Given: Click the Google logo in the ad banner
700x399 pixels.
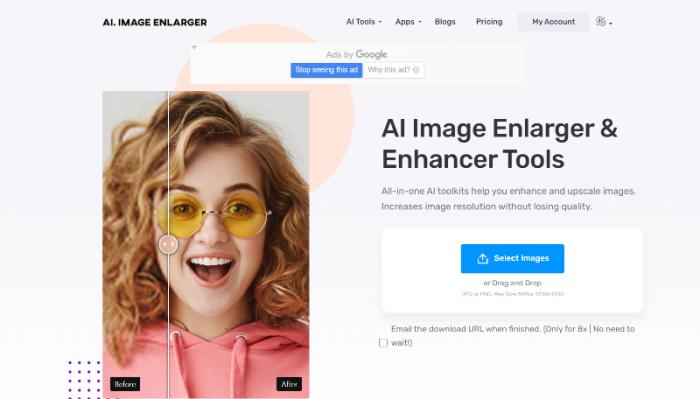Looking at the screenshot, I should (x=371, y=54).
